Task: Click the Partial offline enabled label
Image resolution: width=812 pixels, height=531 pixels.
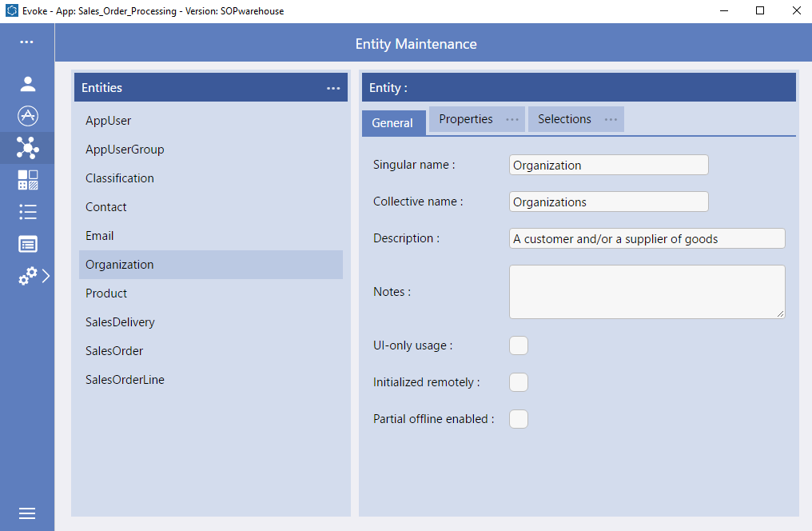Action: 433,419
